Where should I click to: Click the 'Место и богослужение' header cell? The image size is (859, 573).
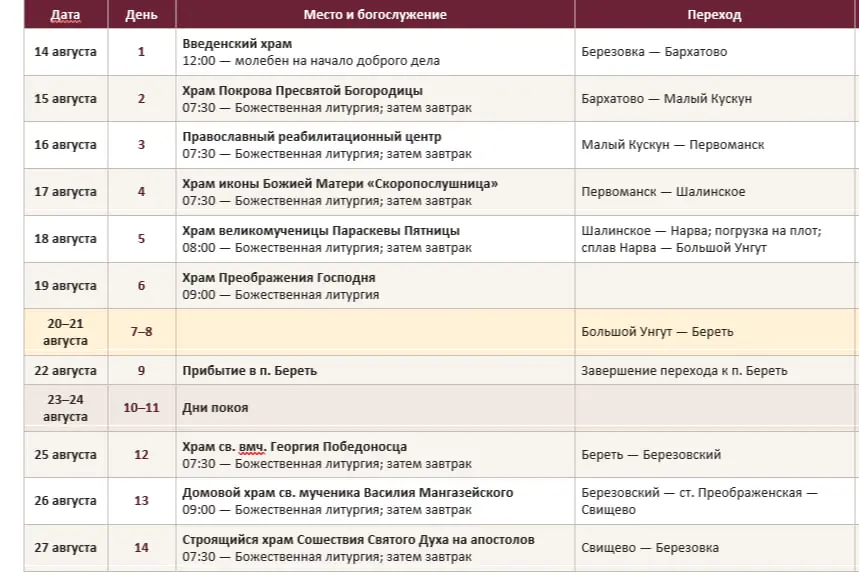pyautogui.click(x=375, y=15)
